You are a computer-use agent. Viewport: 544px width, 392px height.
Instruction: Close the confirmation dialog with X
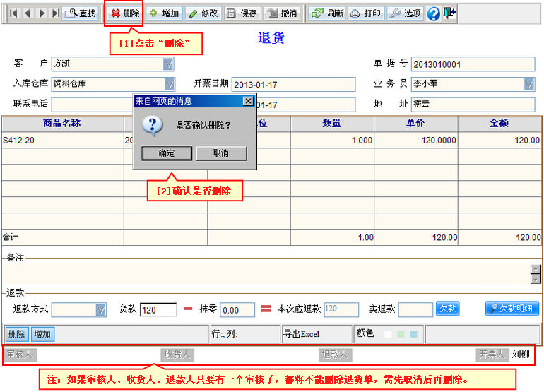(248, 101)
